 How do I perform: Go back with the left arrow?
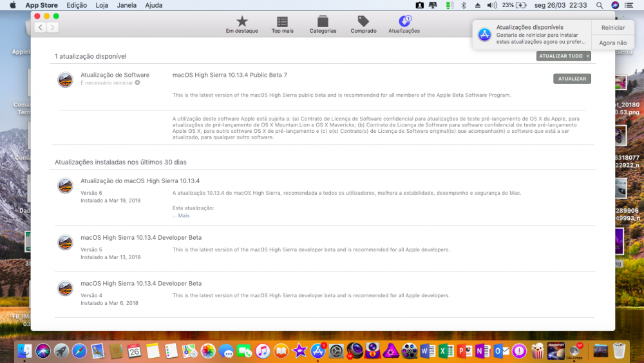(40, 27)
